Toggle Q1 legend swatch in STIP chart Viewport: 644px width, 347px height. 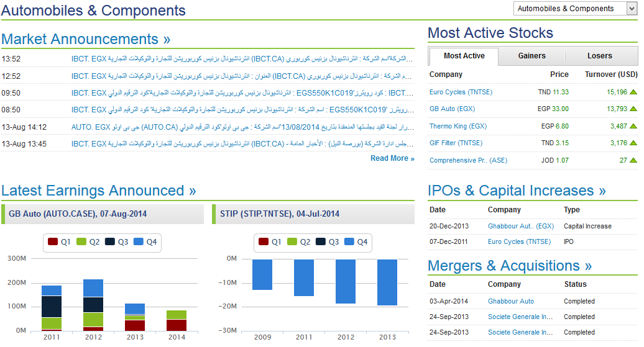264,241
